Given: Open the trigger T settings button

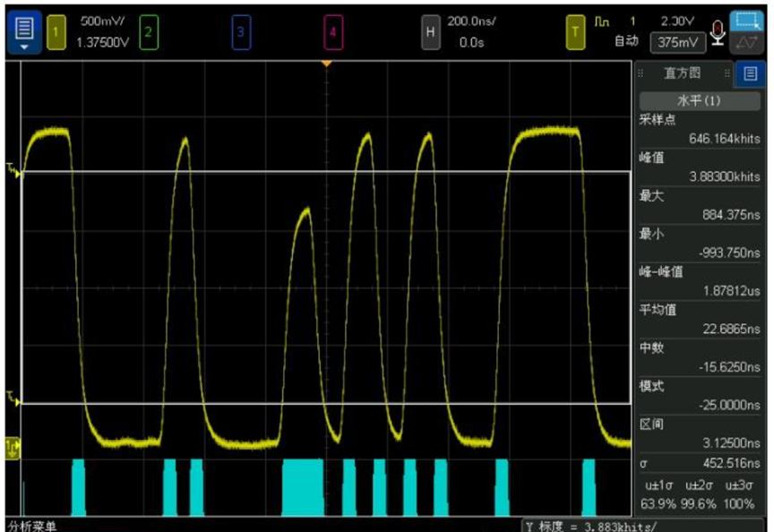Looking at the screenshot, I should click(x=575, y=32).
